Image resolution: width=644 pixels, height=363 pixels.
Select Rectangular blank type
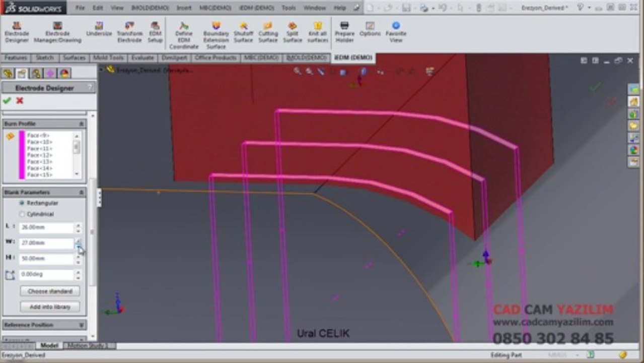click(x=22, y=203)
